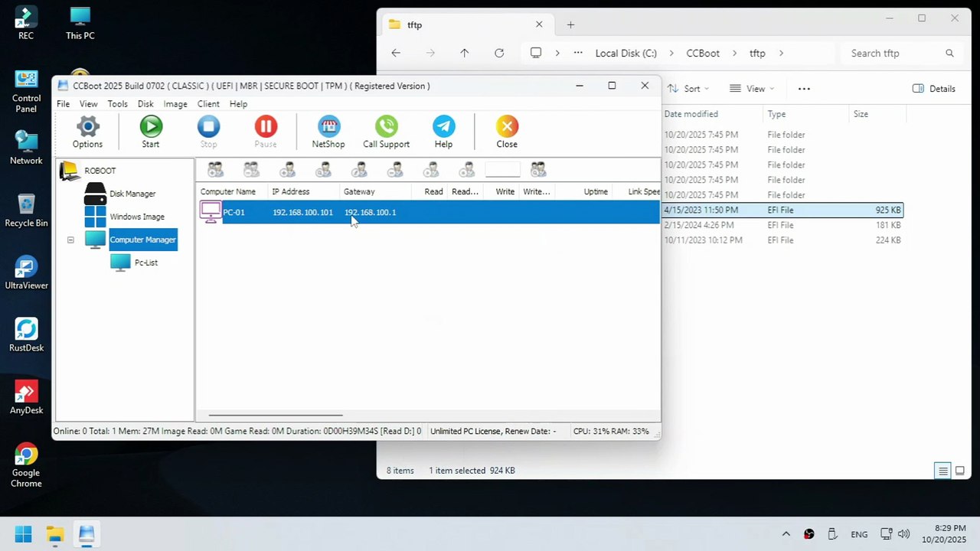Refresh the File Explorer folder view
The width and height of the screenshot is (980, 551).
point(499,53)
